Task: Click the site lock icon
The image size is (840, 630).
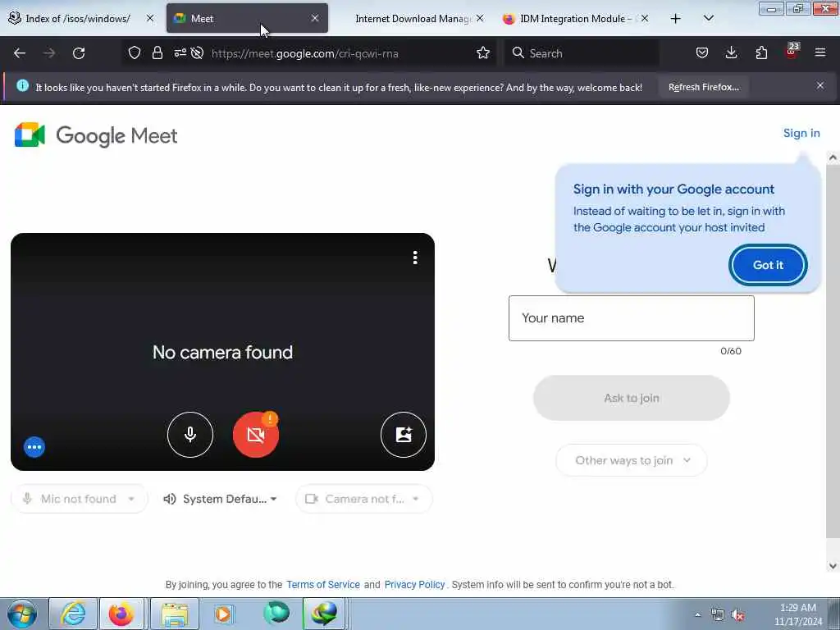Action: click(x=157, y=52)
